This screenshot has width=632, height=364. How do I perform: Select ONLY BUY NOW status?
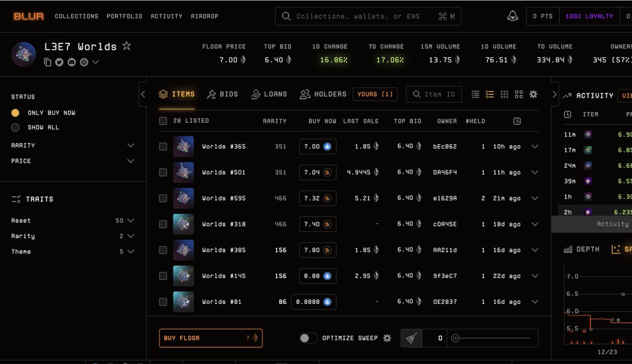(x=15, y=113)
